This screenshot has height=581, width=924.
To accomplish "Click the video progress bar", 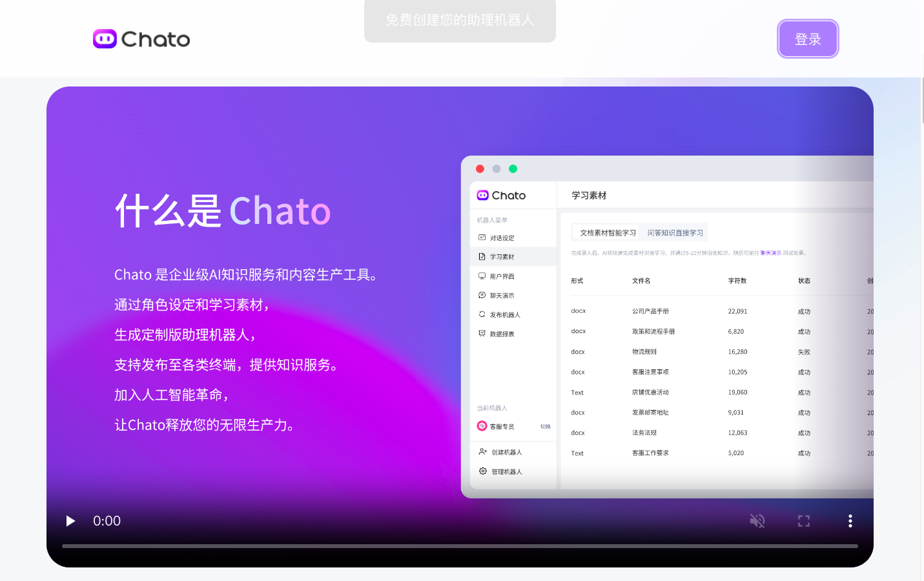I will 460,546.
